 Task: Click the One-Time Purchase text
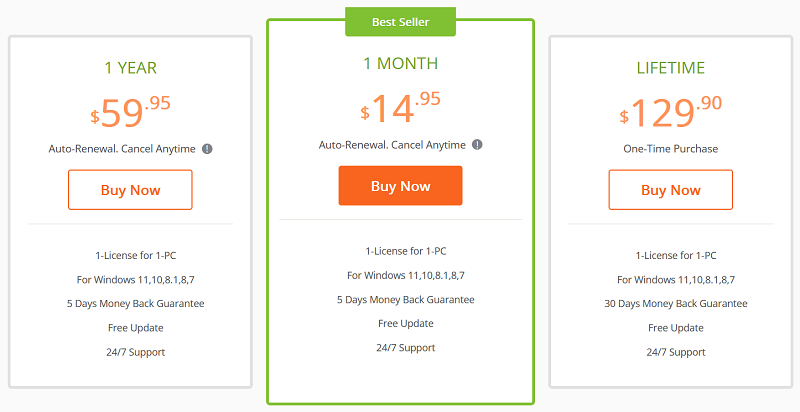(670, 149)
